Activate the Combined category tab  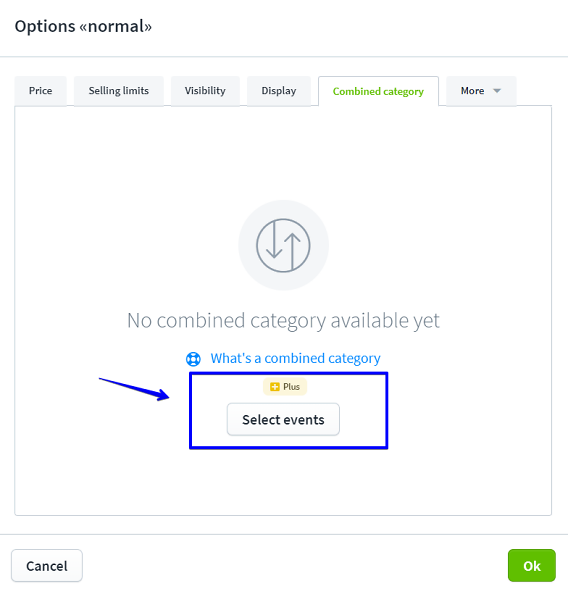[378, 91]
